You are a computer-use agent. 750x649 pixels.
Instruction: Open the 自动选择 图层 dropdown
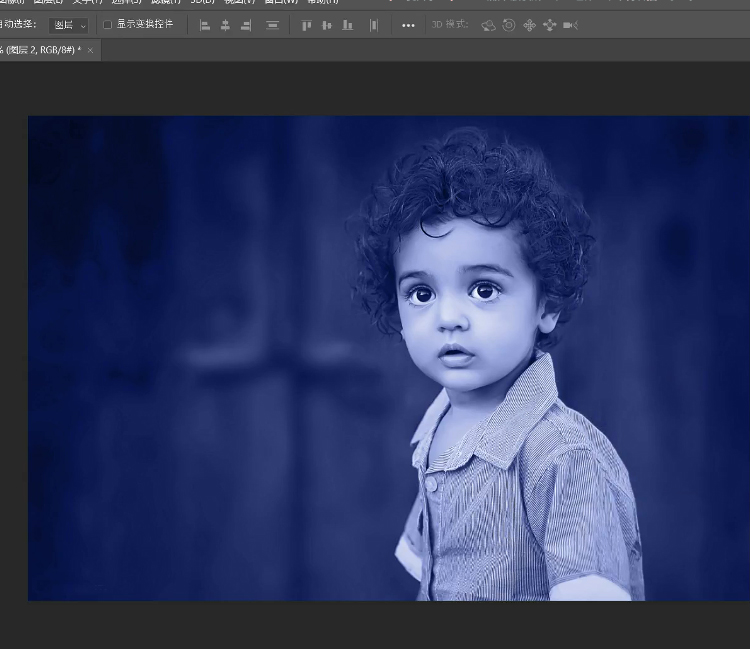68,25
